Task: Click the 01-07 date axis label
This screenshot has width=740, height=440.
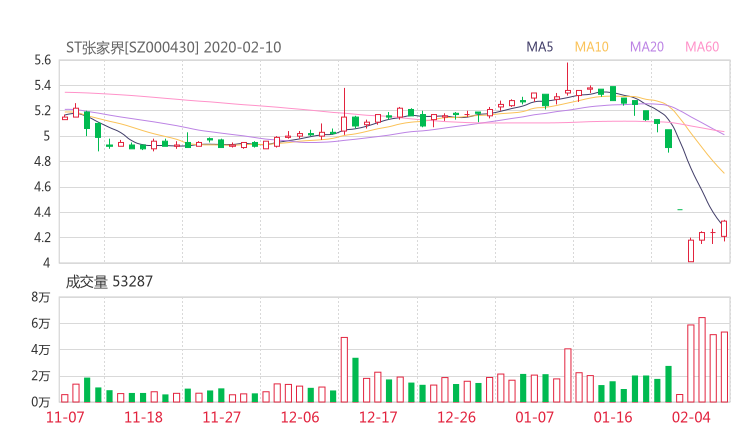Action: point(535,417)
